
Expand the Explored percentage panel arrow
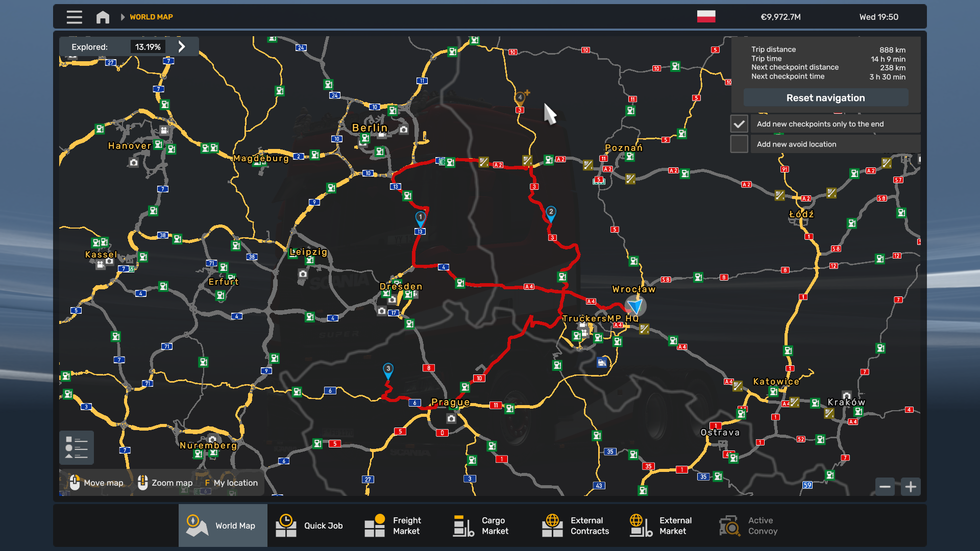182,47
